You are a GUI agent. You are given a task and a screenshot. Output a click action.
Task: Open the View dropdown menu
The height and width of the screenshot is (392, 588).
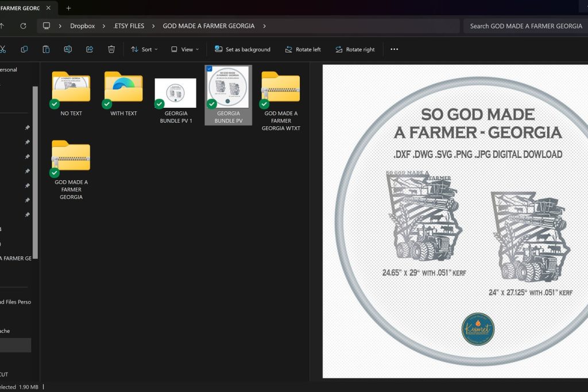point(185,49)
